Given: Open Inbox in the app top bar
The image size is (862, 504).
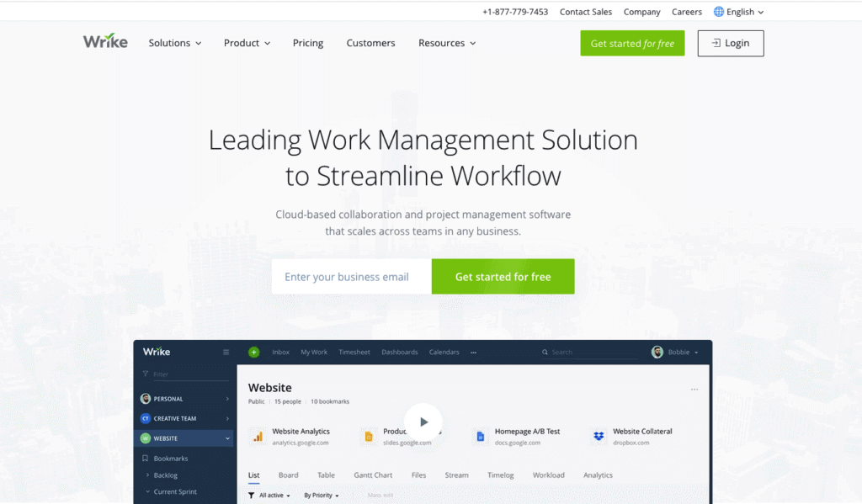Looking at the screenshot, I should click(280, 353).
